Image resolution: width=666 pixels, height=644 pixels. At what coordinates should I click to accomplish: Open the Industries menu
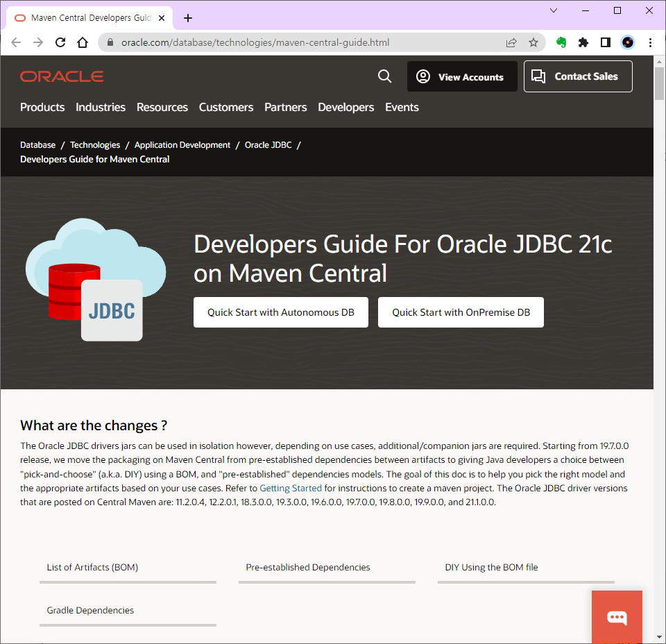click(101, 107)
